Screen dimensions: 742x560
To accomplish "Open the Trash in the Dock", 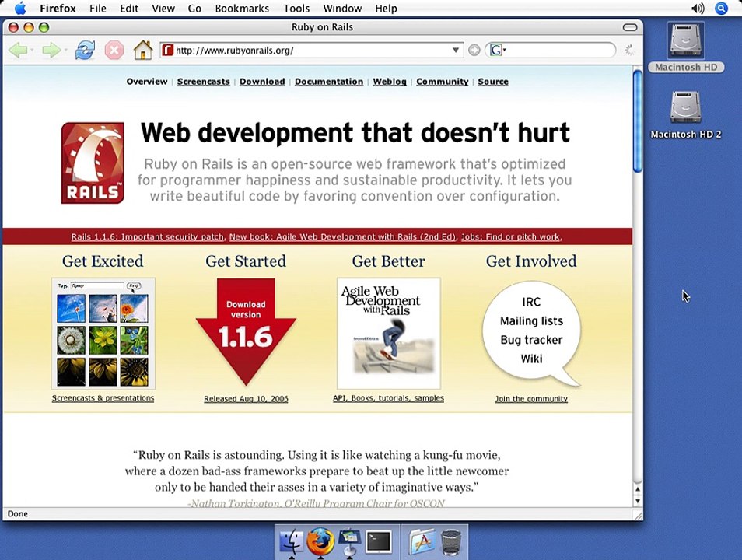I will [450, 542].
